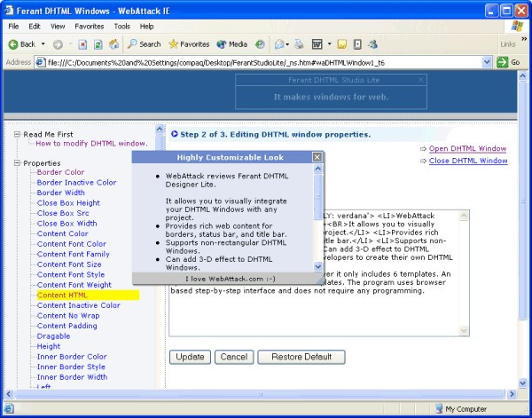Select Dragable property
This screenshot has height=418, width=532.
[53, 336]
